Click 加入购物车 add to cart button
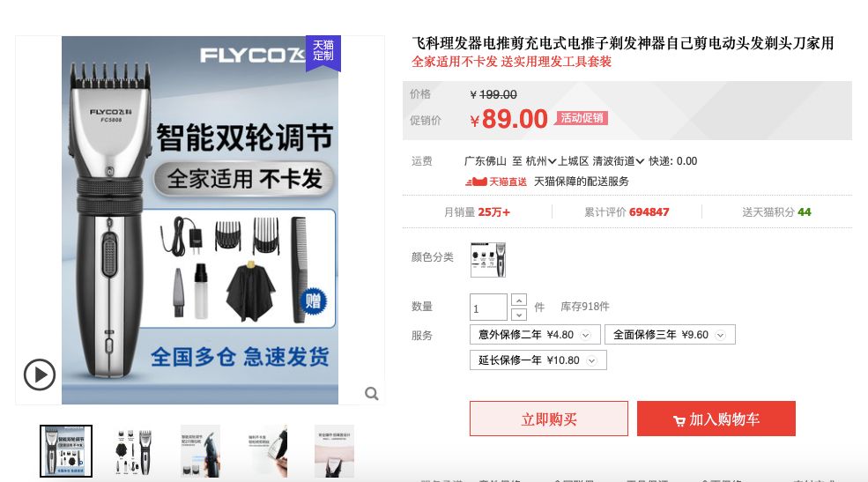Image resolution: width=868 pixels, height=482 pixels. point(716,419)
